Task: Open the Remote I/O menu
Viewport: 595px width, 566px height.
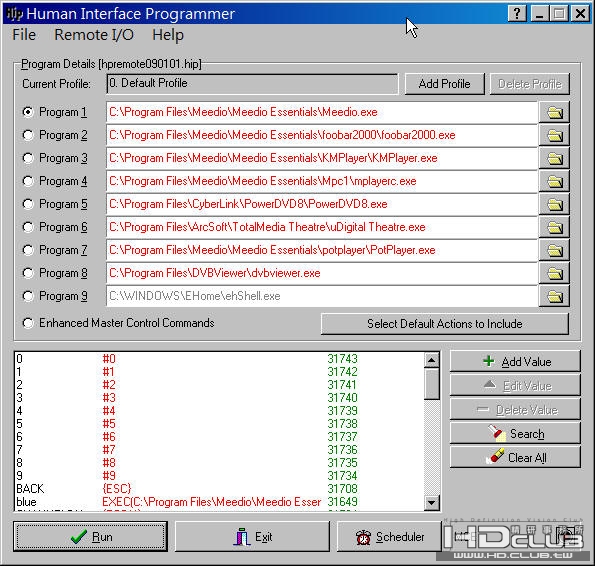Action: point(94,35)
